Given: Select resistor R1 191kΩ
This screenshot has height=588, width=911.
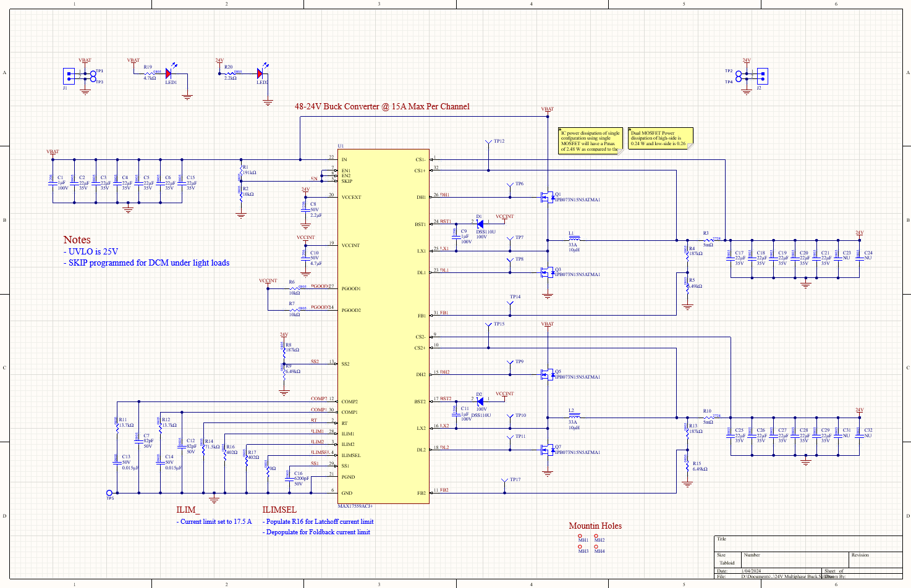Looking at the screenshot, I should coord(241,170).
